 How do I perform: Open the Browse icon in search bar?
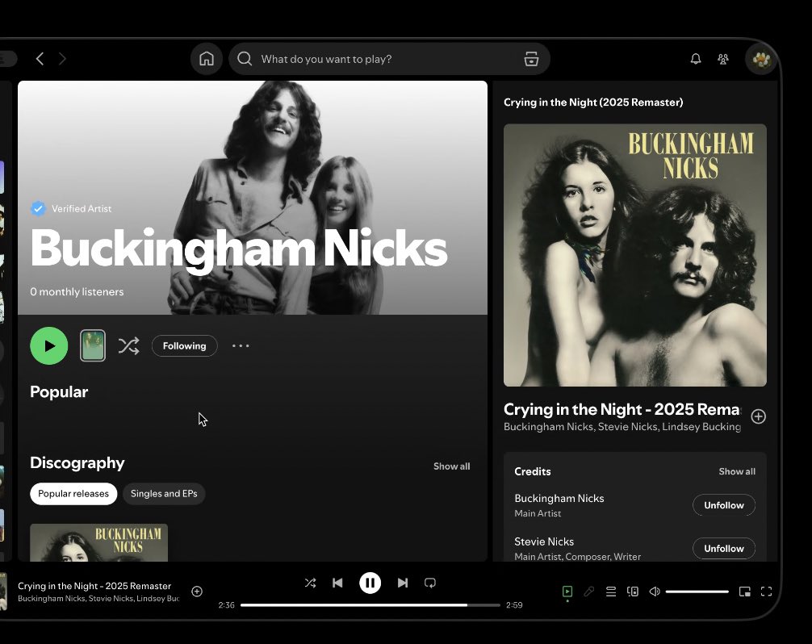pyautogui.click(x=531, y=59)
